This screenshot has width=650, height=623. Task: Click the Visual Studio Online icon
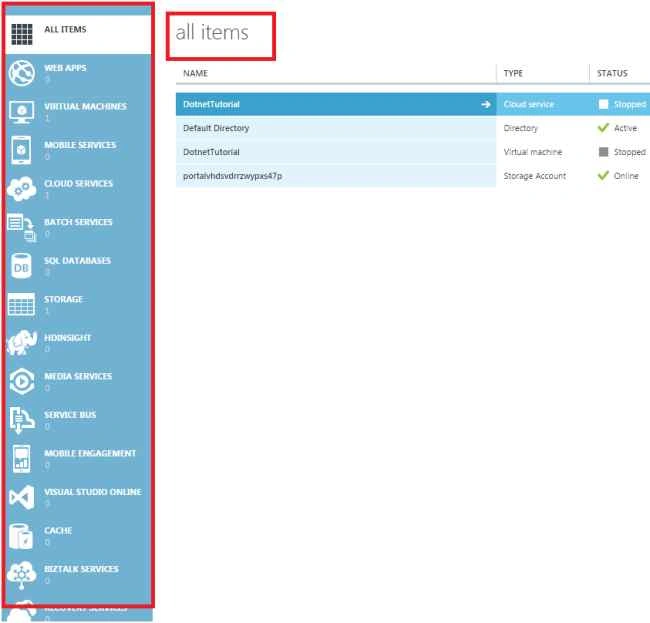click(22, 497)
